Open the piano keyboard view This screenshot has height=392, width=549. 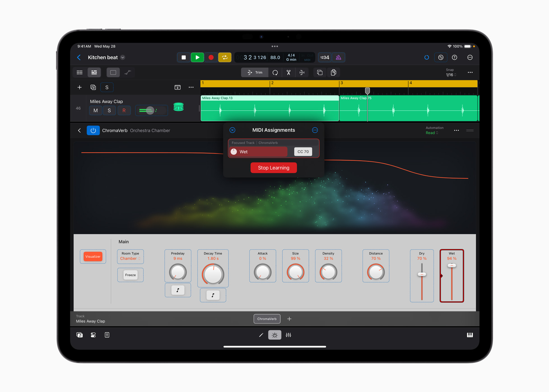tap(470, 335)
